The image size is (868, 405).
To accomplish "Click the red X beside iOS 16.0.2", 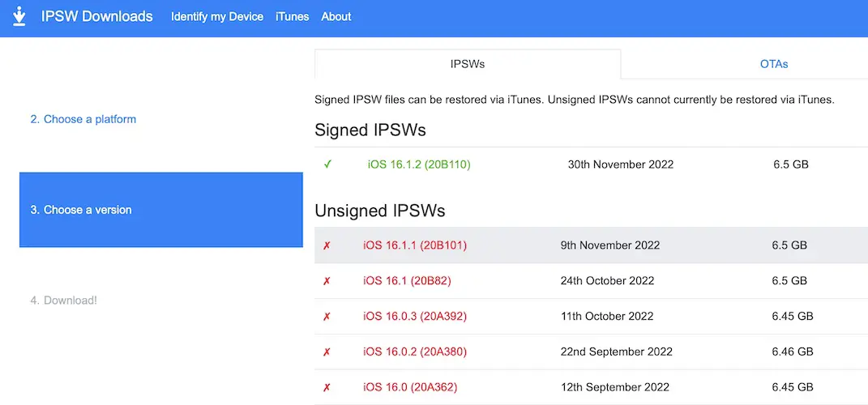I will (327, 352).
